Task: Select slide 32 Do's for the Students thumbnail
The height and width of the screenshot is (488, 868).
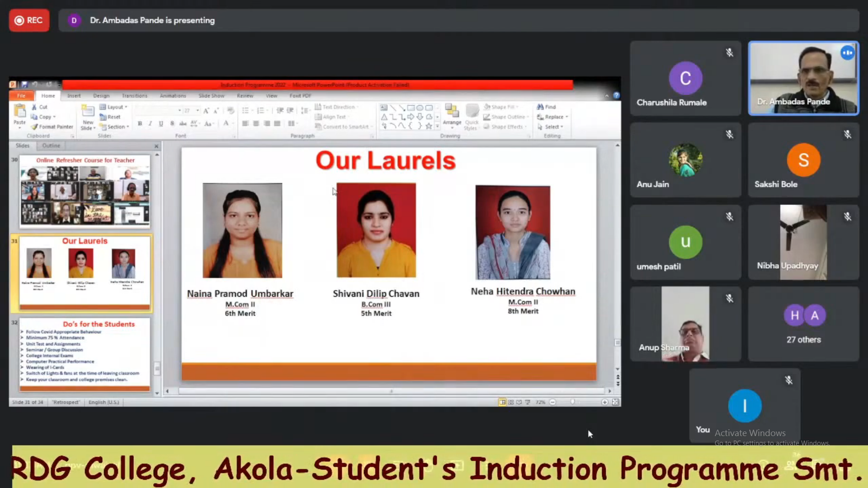Action: click(x=85, y=355)
